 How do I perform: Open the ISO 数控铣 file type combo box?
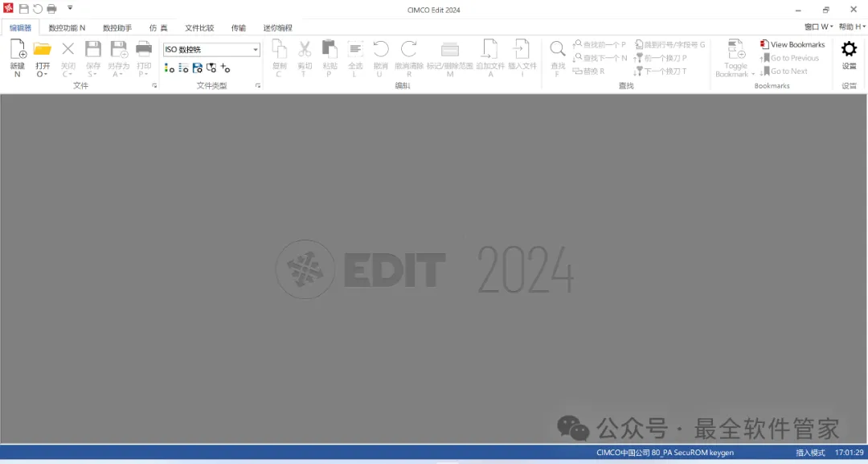pos(211,49)
